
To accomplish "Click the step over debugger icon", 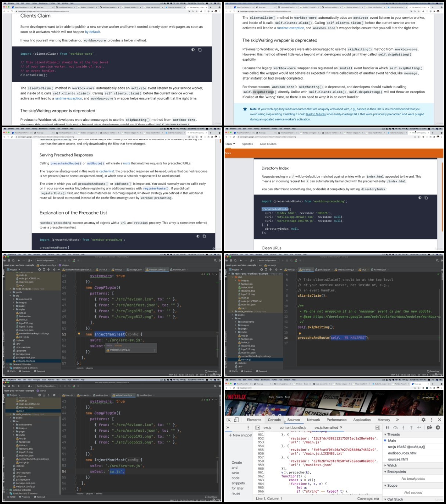I will [395, 428].
